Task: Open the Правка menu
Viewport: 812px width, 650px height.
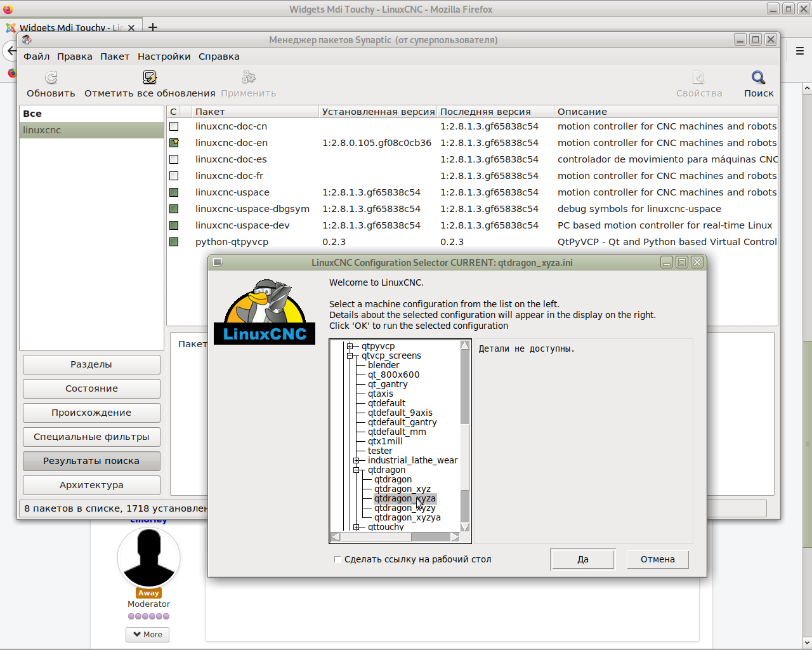Action: click(75, 56)
